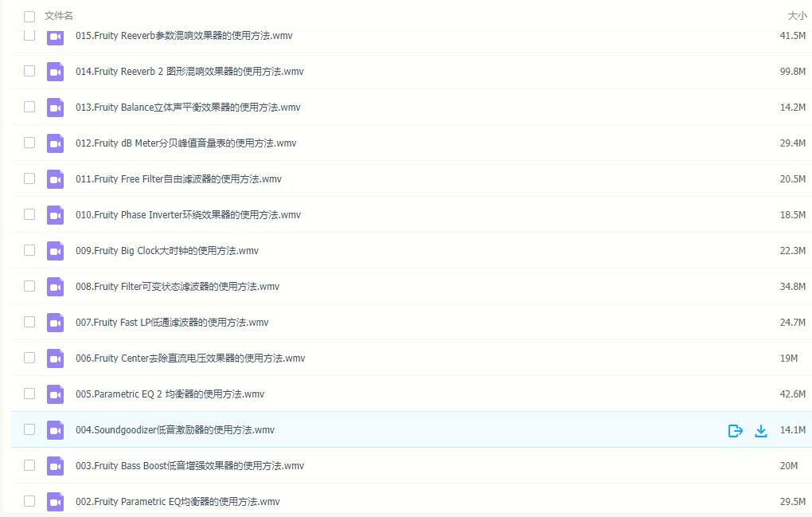Click the 29.5M size value

(793, 501)
